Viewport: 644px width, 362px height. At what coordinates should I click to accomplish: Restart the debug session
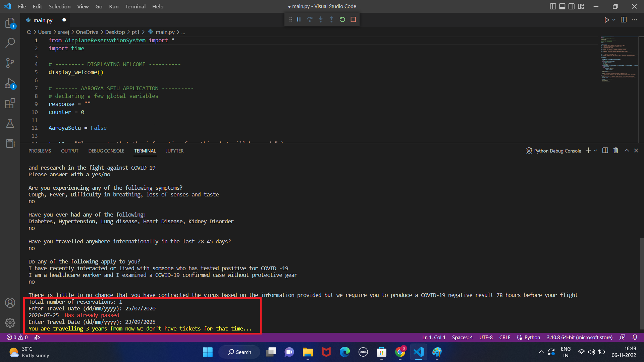(342, 19)
